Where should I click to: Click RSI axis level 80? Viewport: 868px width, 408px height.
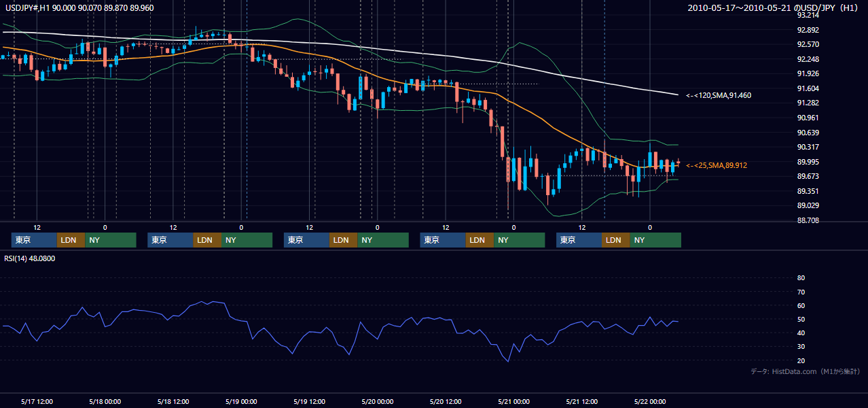pyautogui.click(x=801, y=278)
